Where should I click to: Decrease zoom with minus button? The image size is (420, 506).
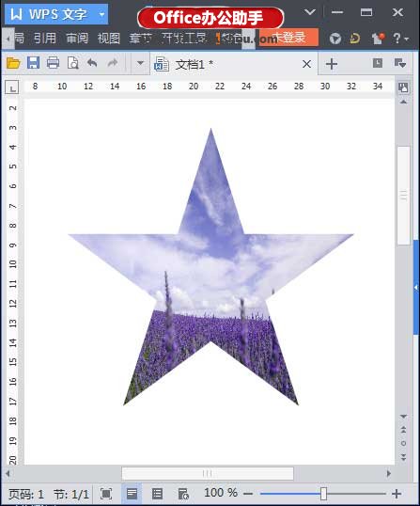tap(248, 494)
